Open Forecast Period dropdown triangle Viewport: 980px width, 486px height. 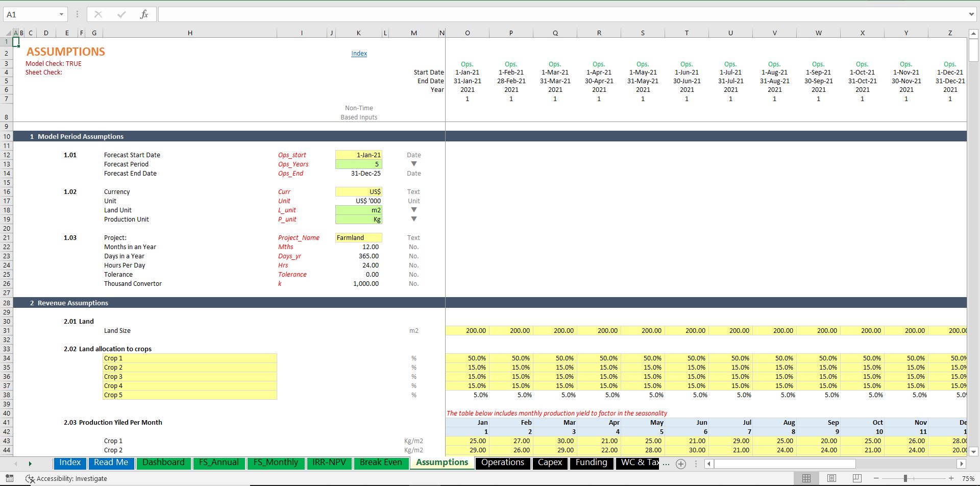click(x=414, y=164)
